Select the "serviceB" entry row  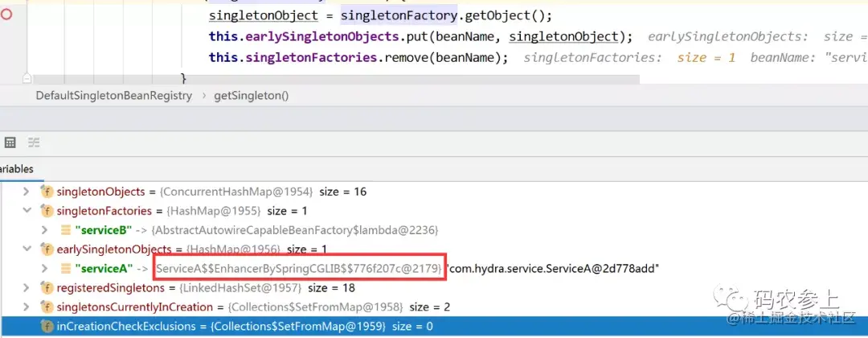434,229
